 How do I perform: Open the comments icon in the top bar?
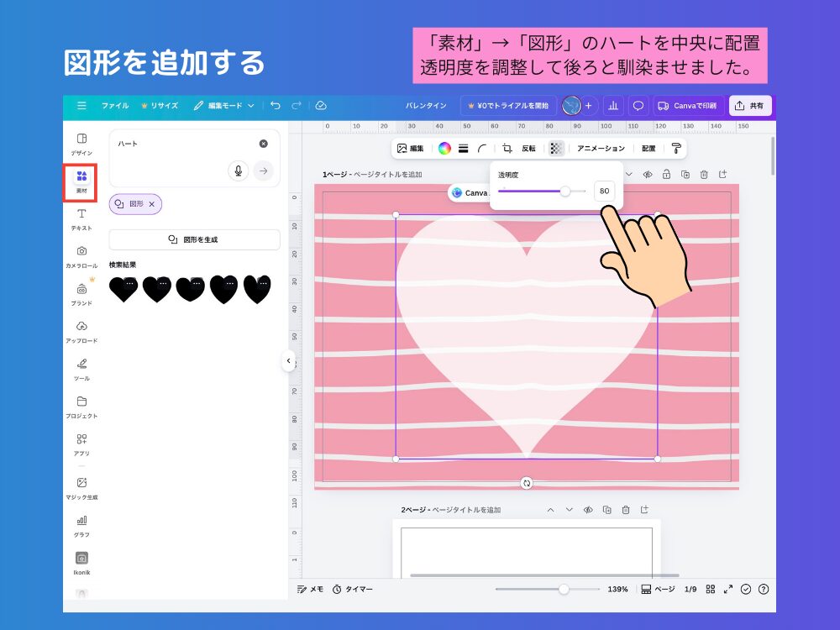coord(638,106)
